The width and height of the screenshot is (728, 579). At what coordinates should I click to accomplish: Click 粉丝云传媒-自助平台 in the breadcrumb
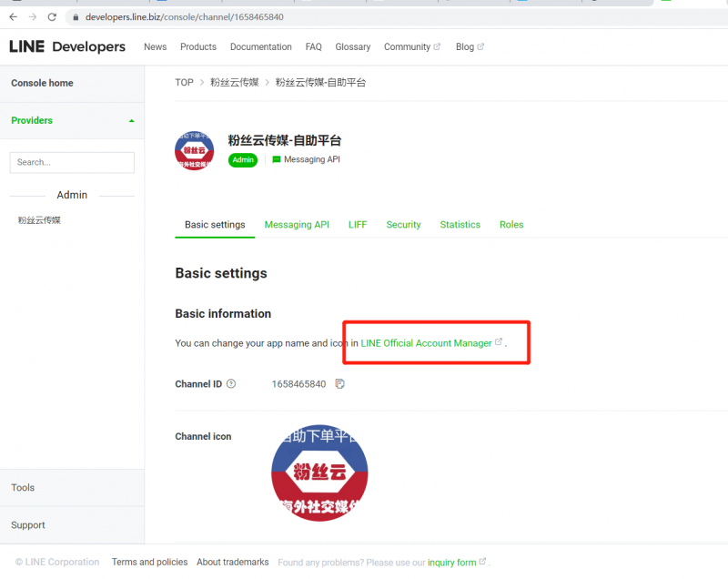pyautogui.click(x=320, y=83)
